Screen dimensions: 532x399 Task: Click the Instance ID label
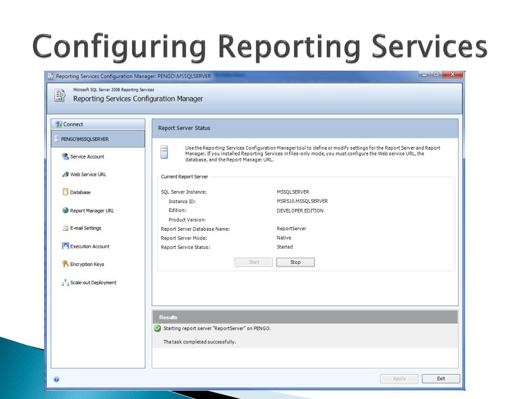[x=182, y=202]
